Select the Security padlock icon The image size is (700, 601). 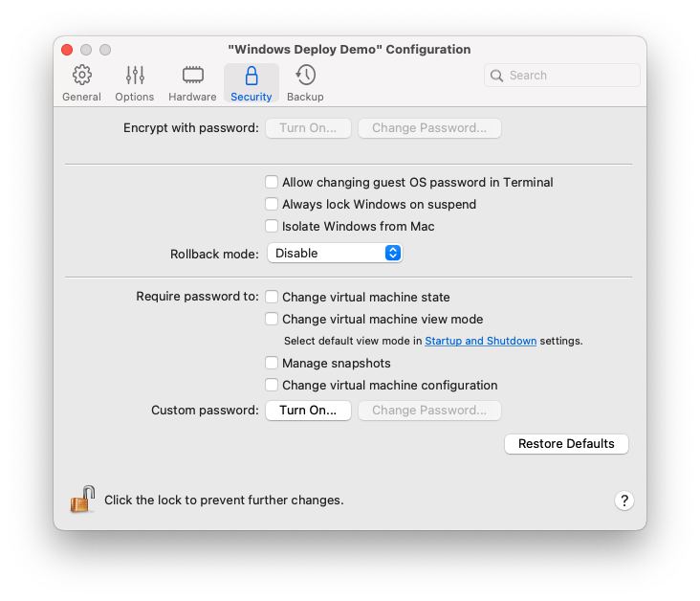coord(252,76)
